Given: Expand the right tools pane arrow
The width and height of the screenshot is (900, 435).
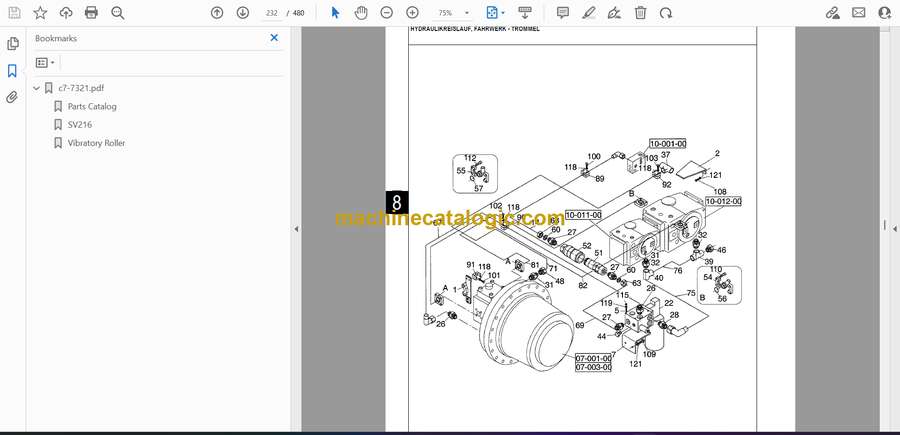Looking at the screenshot, I should (895, 229).
